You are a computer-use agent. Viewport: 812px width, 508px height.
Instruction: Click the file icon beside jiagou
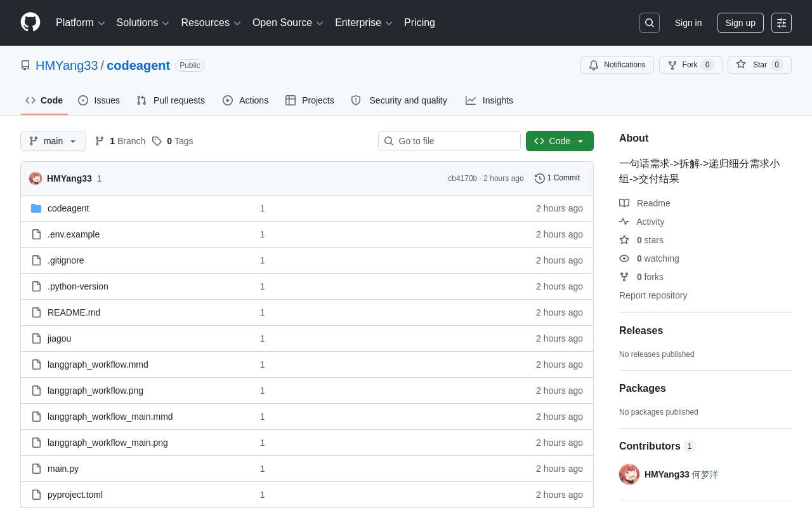click(x=36, y=338)
